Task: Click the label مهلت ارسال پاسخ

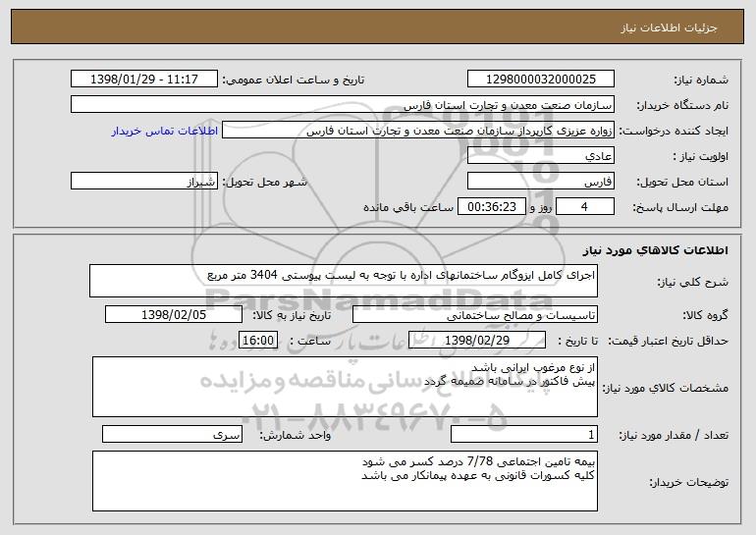Action: pos(680,207)
